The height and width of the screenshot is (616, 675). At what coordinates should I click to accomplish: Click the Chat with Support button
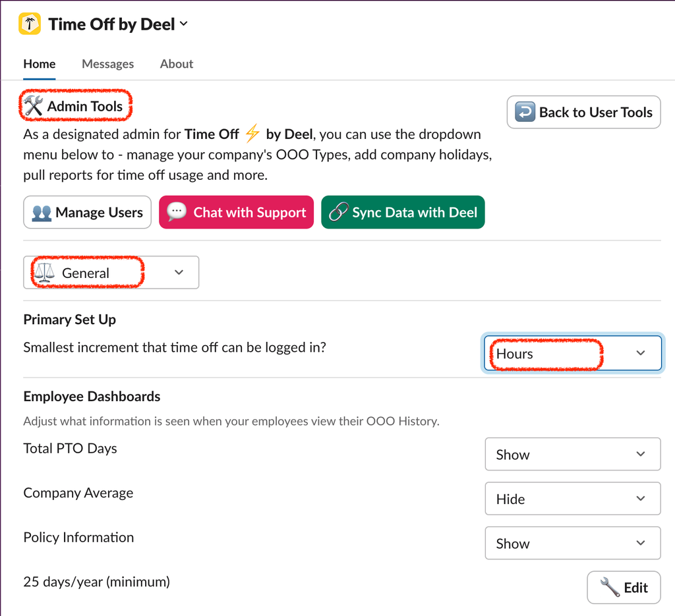(236, 212)
